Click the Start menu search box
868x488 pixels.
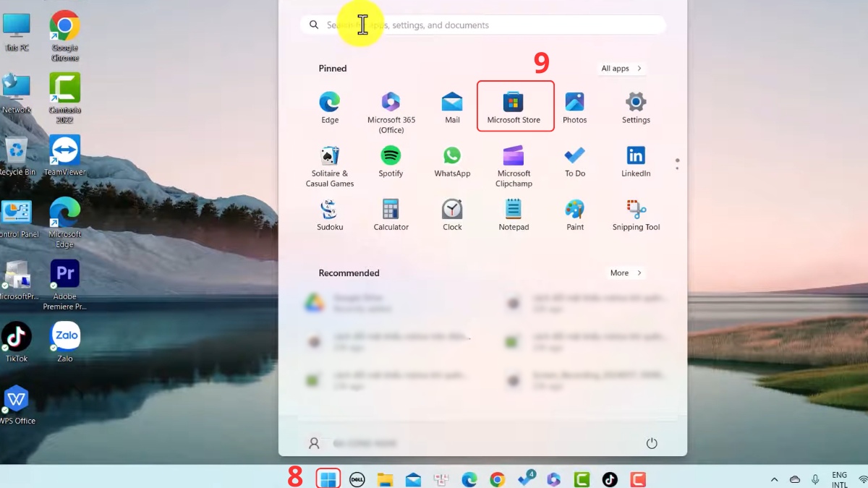point(482,25)
